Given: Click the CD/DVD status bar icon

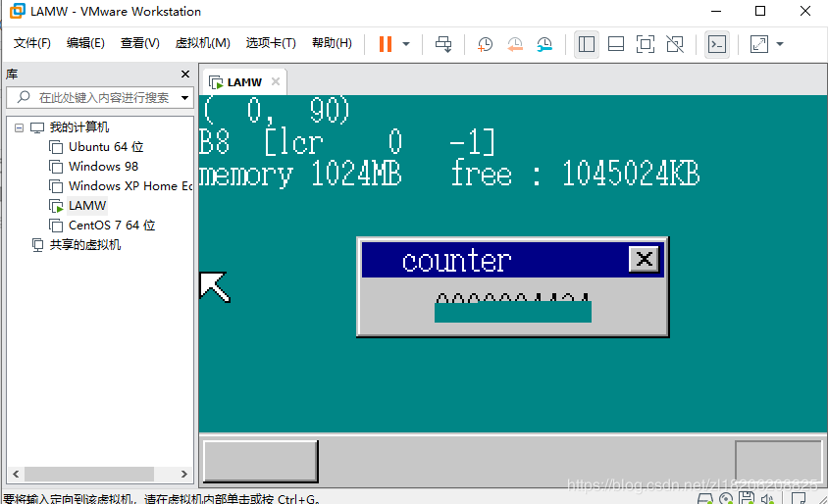Looking at the screenshot, I should tap(726, 498).
